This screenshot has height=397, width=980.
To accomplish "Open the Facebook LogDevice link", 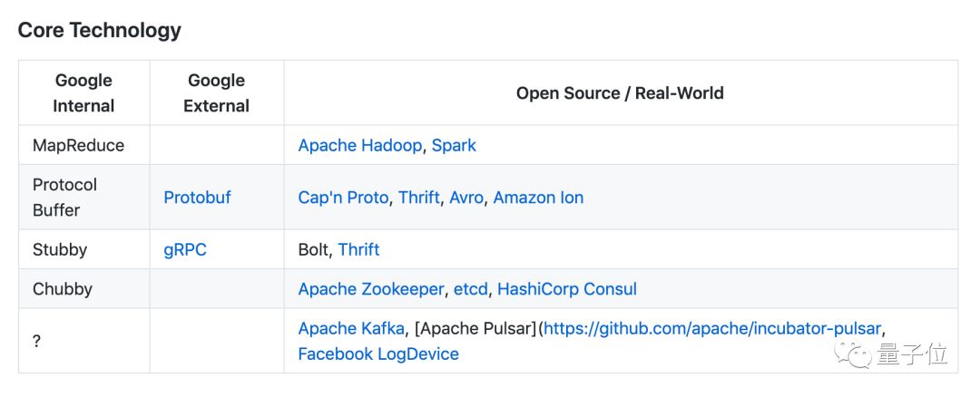I will [x=378, y=354].
